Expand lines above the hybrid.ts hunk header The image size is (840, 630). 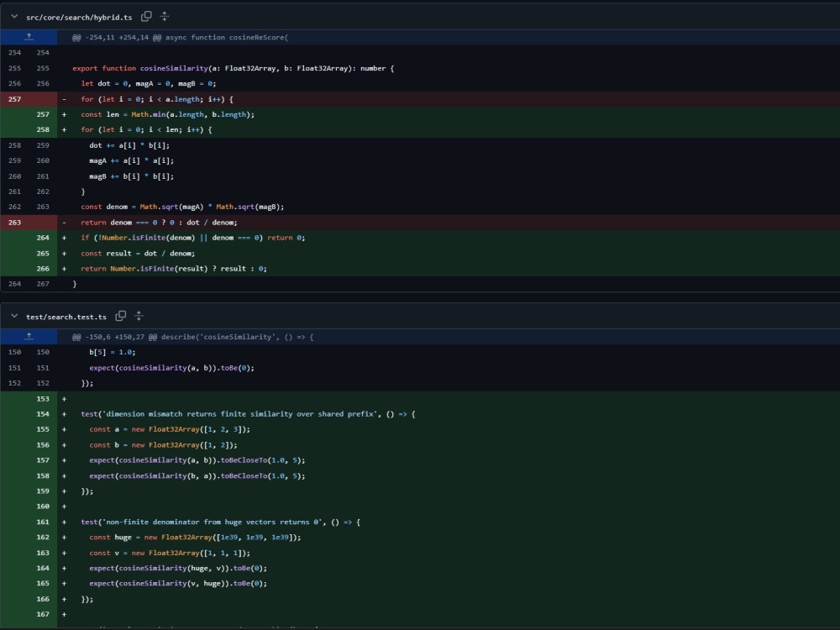click(x=29, y=37)
